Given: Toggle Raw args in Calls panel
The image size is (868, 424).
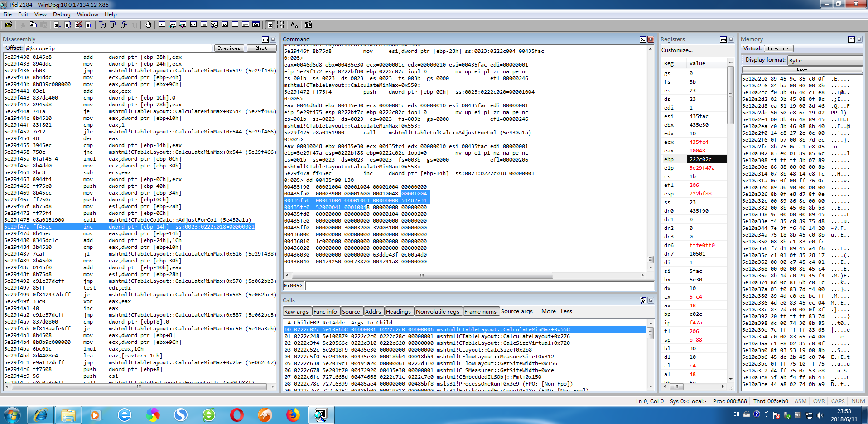Looking at the screenshot, I should click(x=296, y=311).
